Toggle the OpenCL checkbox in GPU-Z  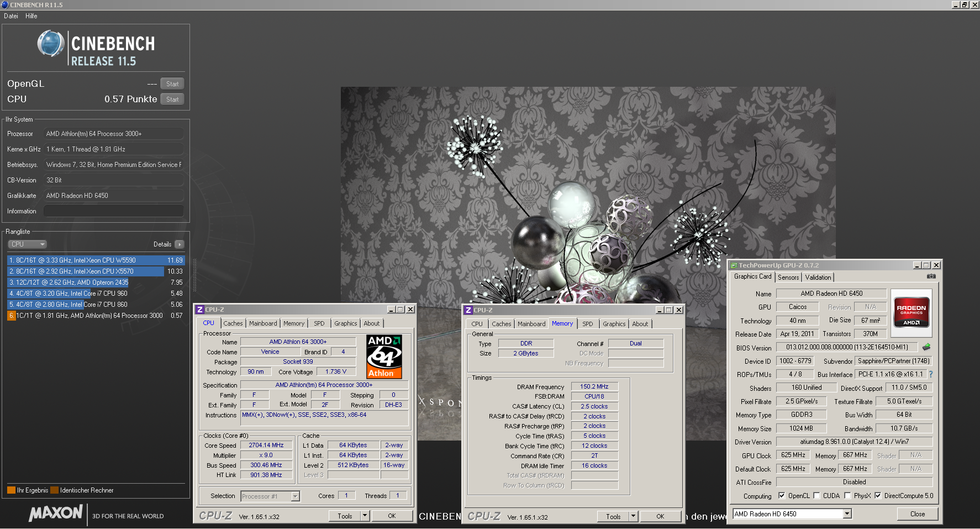782,496
